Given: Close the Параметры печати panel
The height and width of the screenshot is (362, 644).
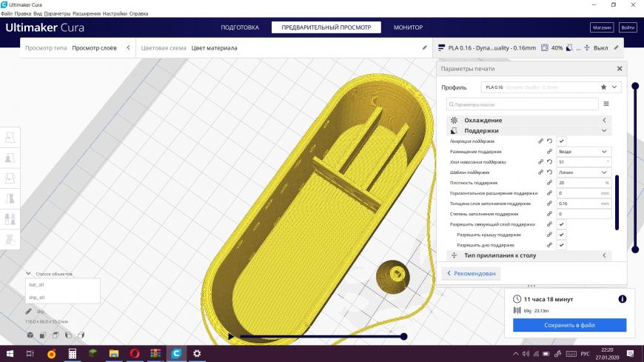Looking at the screenshot, I should point(620,69).
